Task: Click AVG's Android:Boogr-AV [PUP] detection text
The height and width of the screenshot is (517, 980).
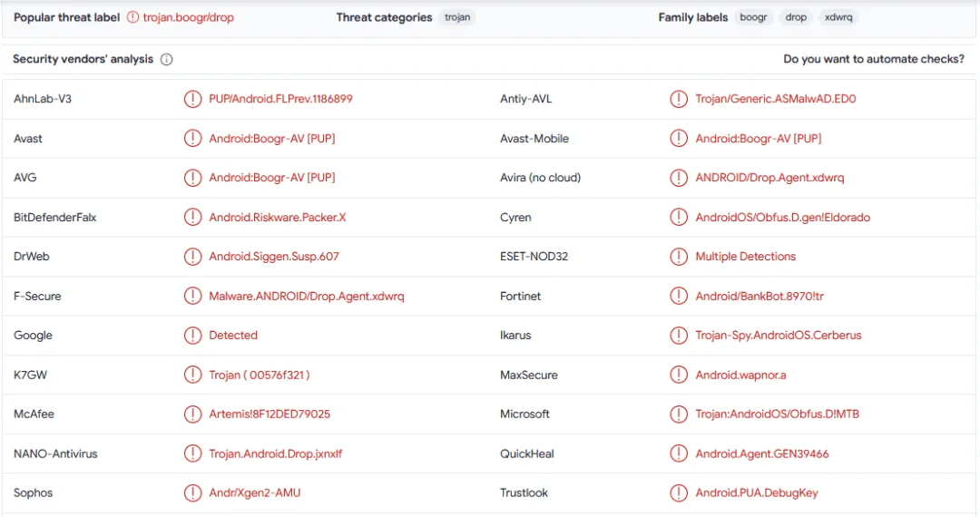Action: 272,178
